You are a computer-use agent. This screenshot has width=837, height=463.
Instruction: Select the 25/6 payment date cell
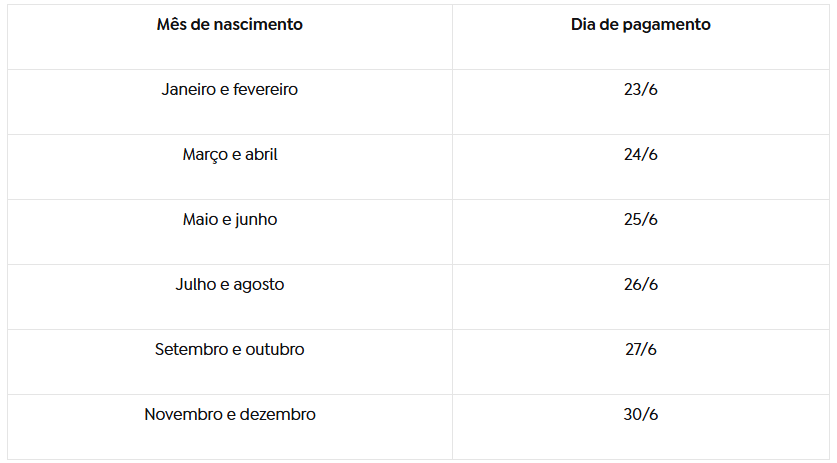(640, 220)
